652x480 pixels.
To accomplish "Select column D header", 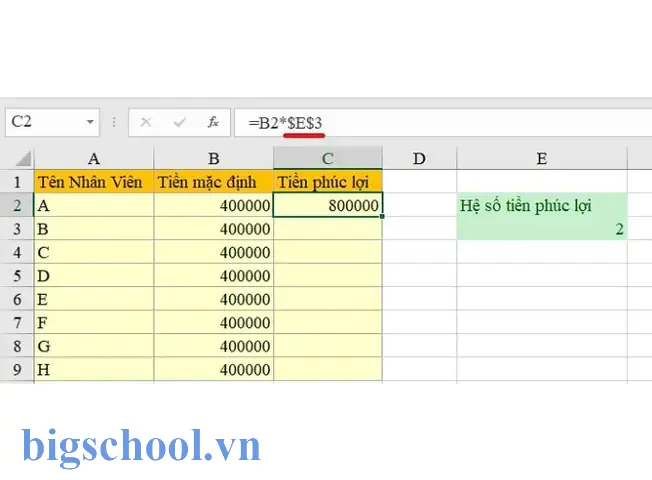I will point(419,158).
